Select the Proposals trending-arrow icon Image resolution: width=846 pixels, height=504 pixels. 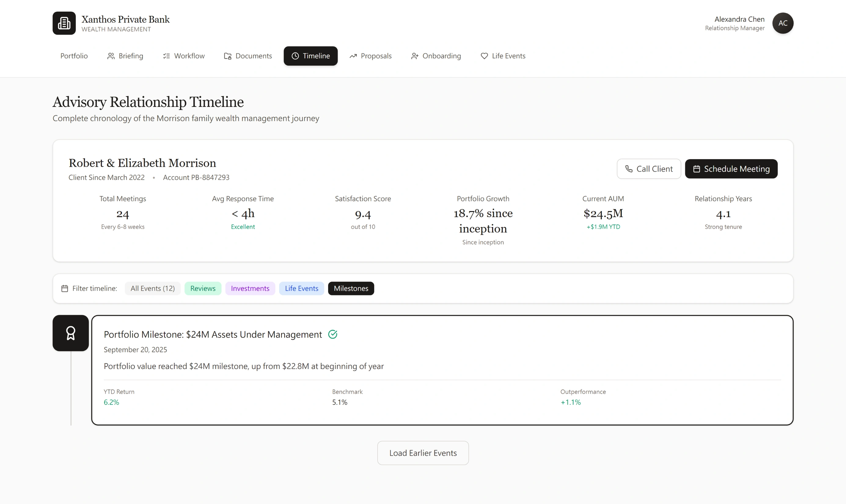pos(353,56)
